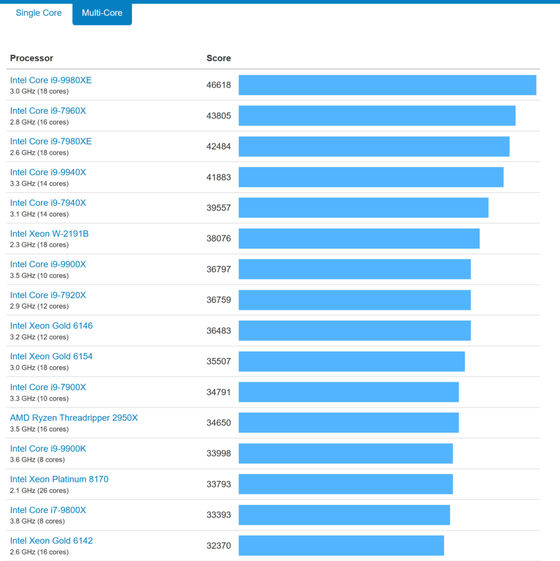The image size is (560, 561).
Task: Click the i9-9980XE score bar
Action: tap(388, 85)
